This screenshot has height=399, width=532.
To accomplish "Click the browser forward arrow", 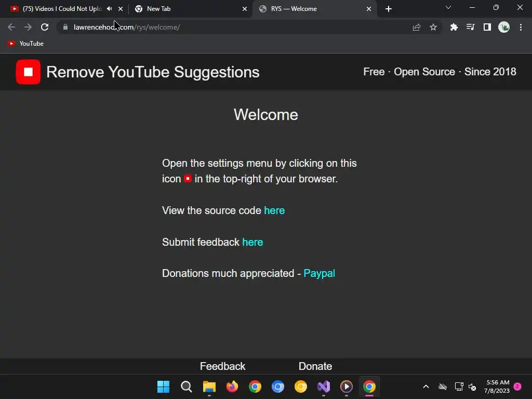I will click(28, 27).
